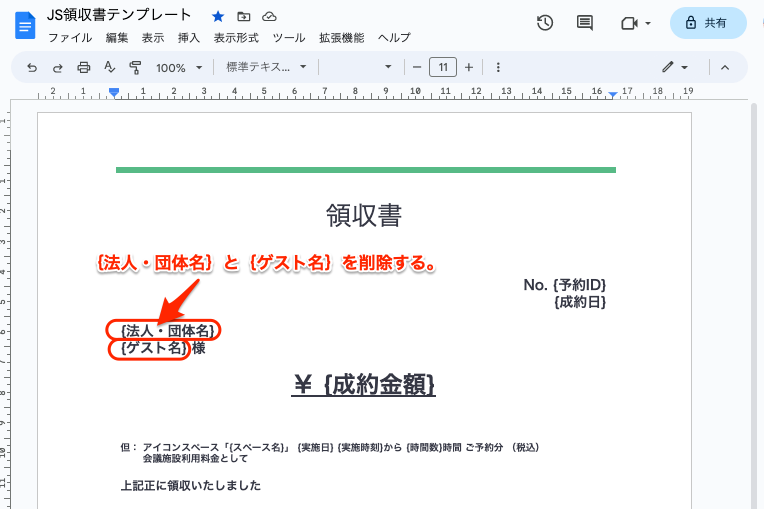Click the 会議施設利用料金として line
The width and height of the screenshot is (764, 509).
pyautogui.click(x=195, y=458)
